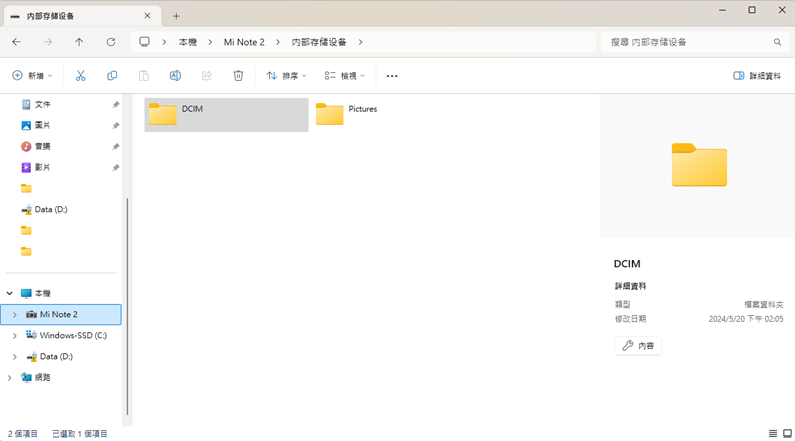The height and width of the screenshot is (441, 795).
Task: Switch to large thumbnails view icon in status bar
Action: [787, 433]
